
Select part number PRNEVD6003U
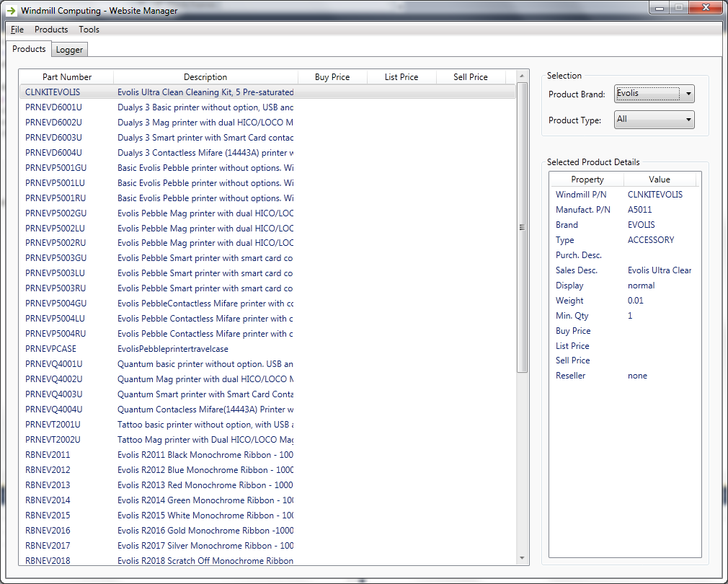coord(53,138)
